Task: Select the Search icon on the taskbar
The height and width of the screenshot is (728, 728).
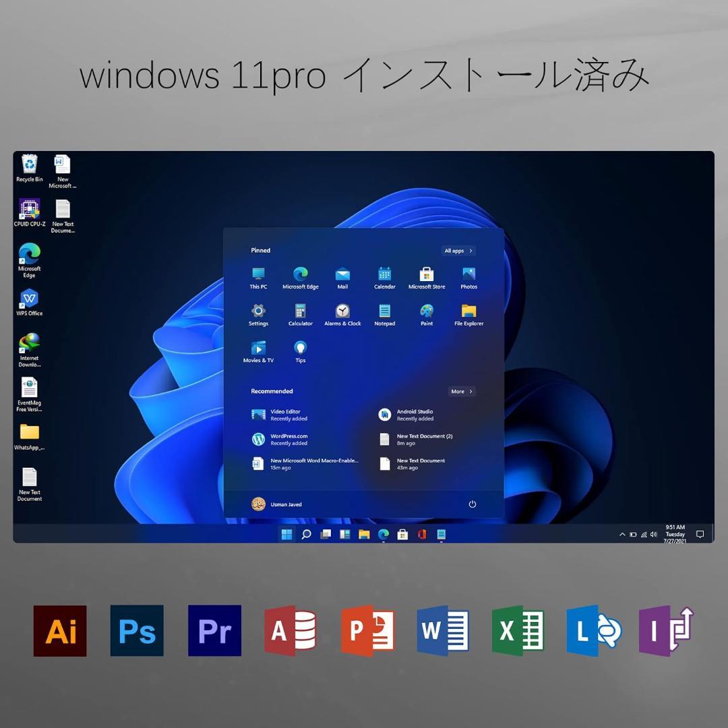Action: [x=305, y=534]
